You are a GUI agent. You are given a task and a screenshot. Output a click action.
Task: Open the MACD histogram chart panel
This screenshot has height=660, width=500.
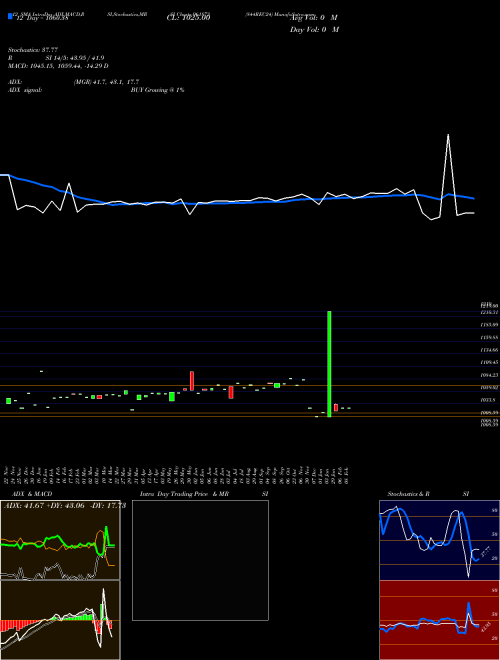[60, 620]
